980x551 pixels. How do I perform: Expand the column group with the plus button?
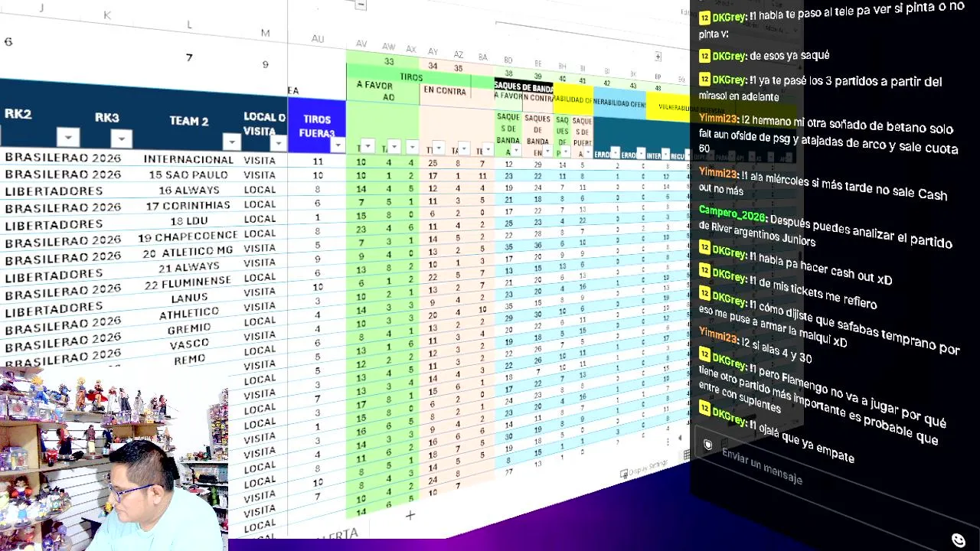pyautogui.click(x=658, y=57)
